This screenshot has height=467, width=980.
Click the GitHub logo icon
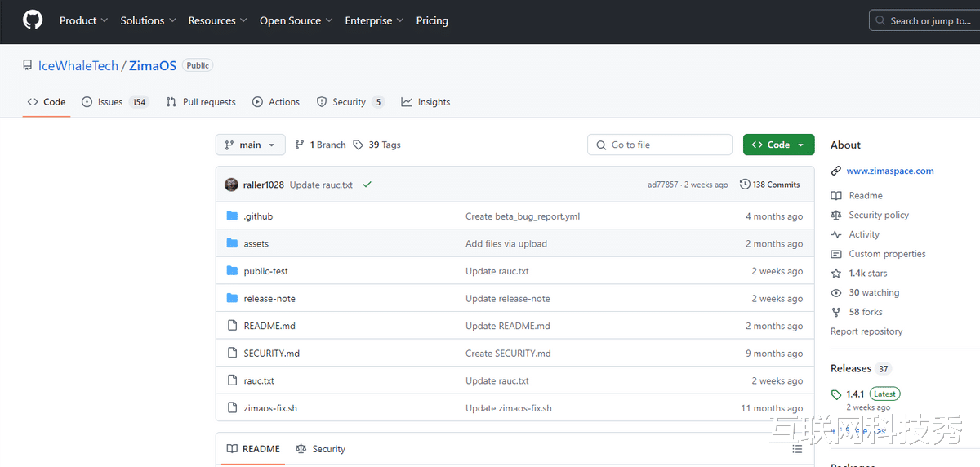[x=33, y=20]
